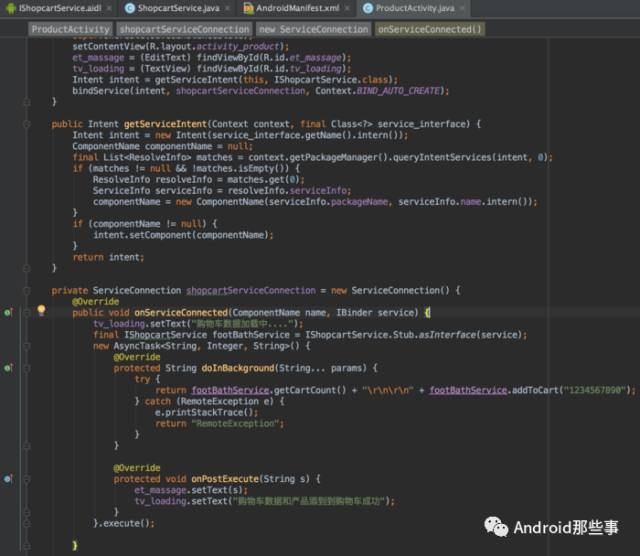Viewport: 640px width, 556px height.
Task: Open the AndroidManifest.xml tab
Action: click(297, 8)
